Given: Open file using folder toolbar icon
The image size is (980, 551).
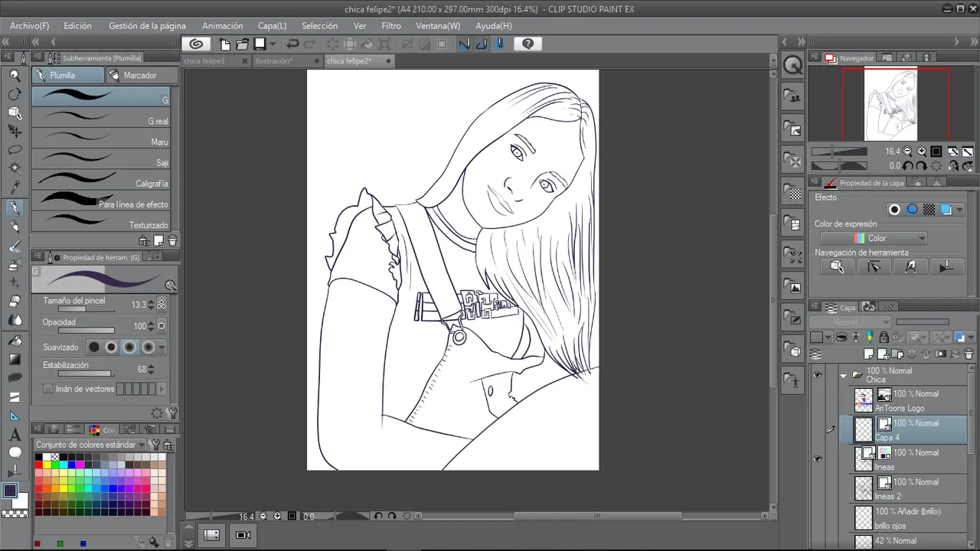Looking at the screenshot, I should [x=242, y=44].
